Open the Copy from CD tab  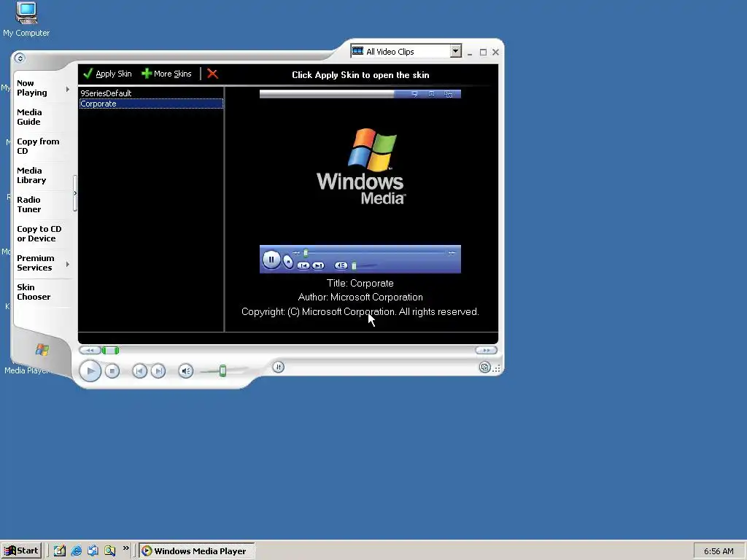38,146
